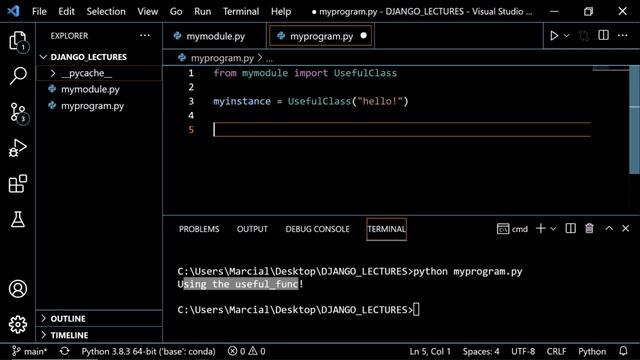Open the Search view icon

pyautogui.click(x=18, y=76)
